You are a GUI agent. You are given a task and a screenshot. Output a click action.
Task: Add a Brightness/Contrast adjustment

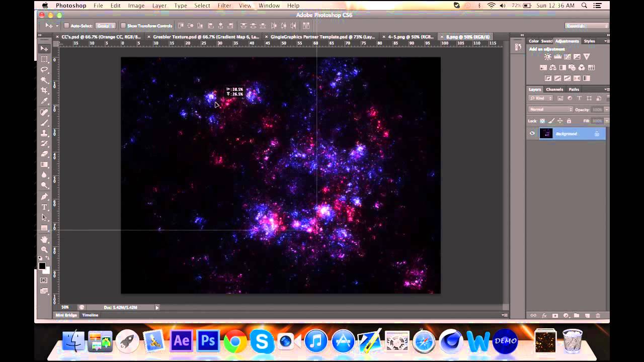click(x=547, y=57)
